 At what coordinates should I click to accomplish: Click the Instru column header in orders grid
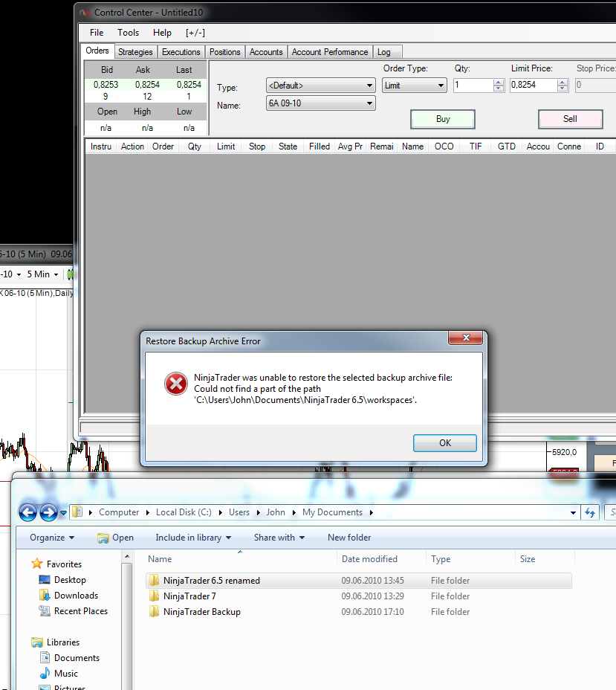pos(101,146)
